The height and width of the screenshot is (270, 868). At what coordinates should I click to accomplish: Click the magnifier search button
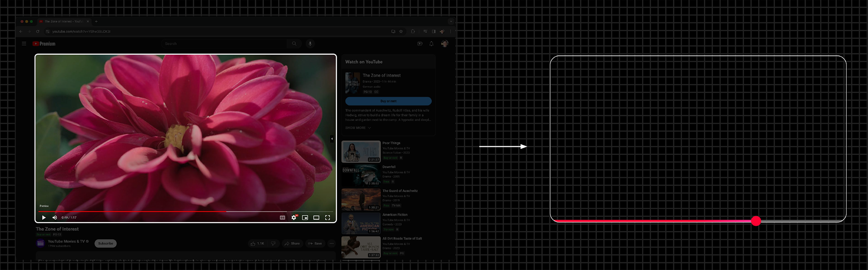tap(294, 44)
